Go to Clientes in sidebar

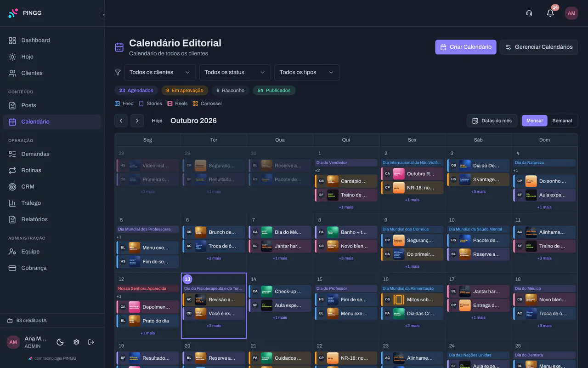(52, 73)
